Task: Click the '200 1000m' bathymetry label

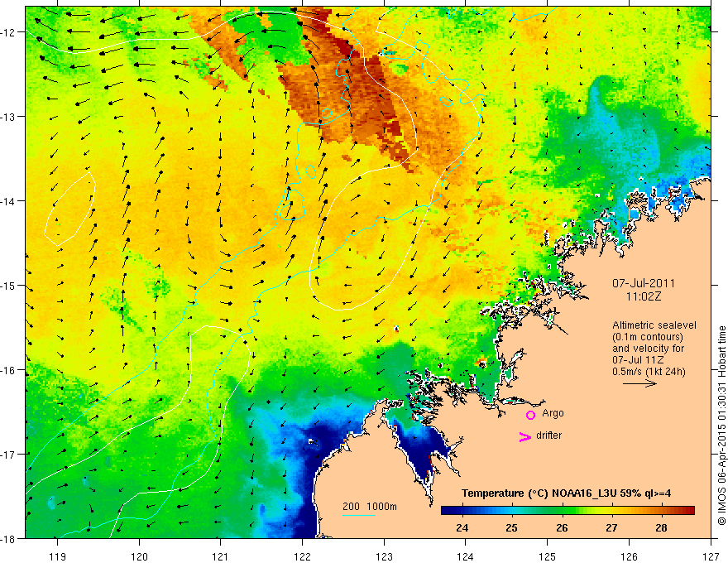Action: click(x=370, y=507)
